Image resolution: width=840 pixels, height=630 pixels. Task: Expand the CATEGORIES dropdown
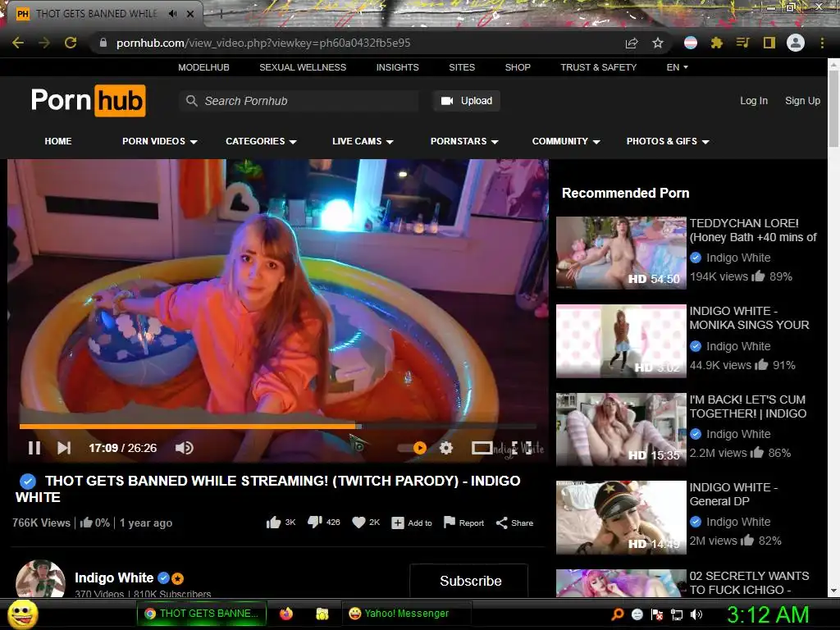coord(261,141)
